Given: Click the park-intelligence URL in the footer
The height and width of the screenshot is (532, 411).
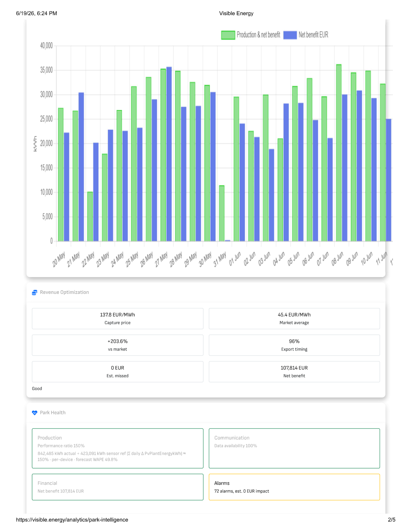Looking at the screenshot, I should (72, 520).
